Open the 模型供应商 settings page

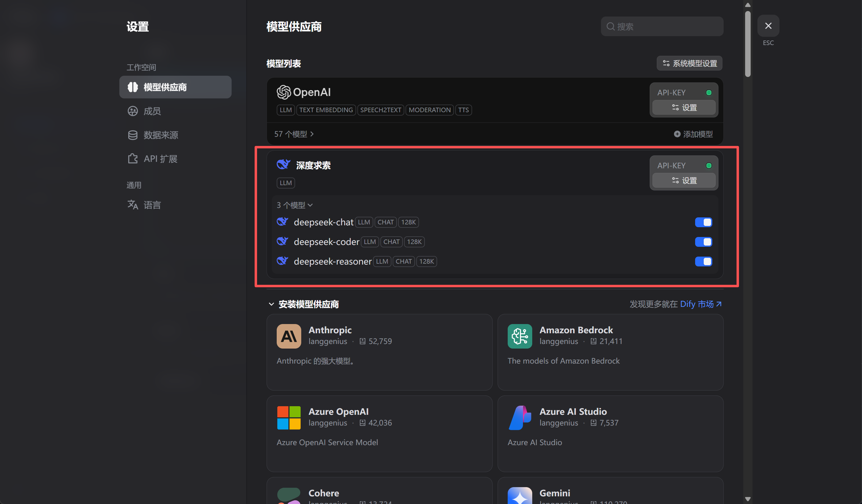tap(175, 87)
